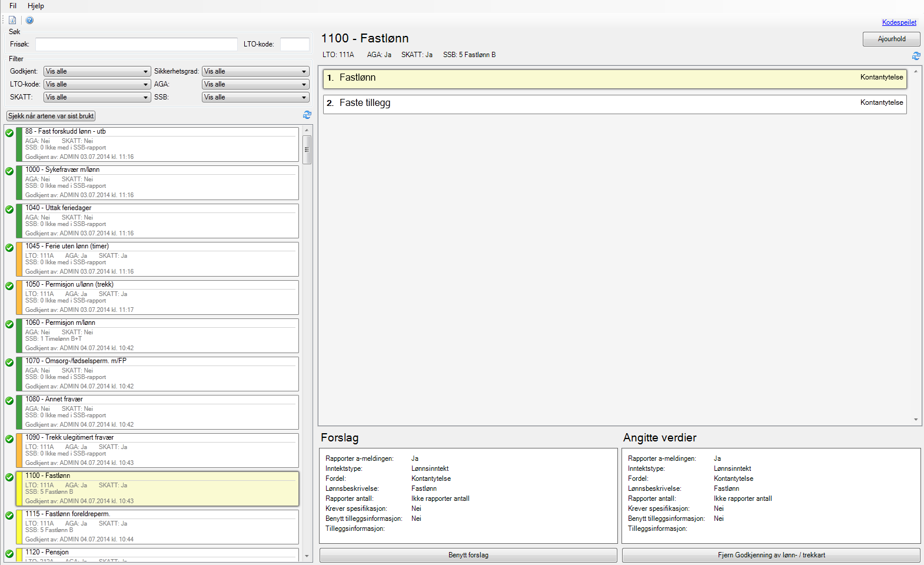Open the AGA filter dropdown

pyautogui.click(x=255, y=84)
